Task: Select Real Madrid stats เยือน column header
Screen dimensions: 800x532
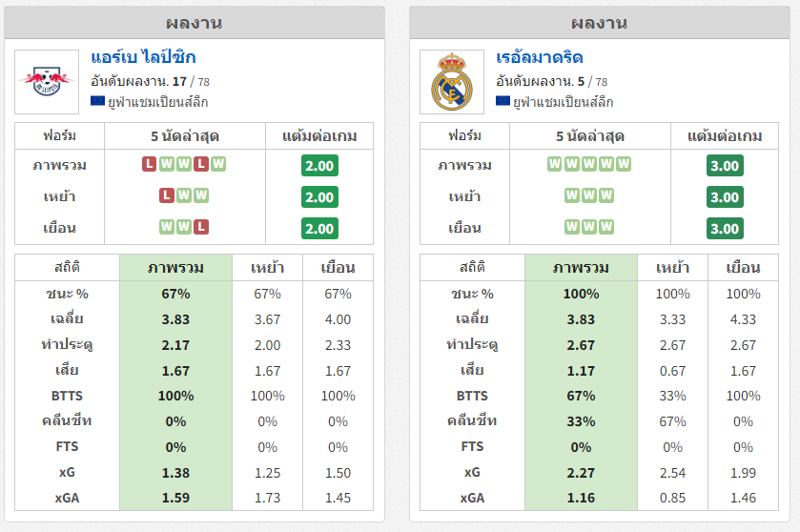Action: (x=743, y=268)
